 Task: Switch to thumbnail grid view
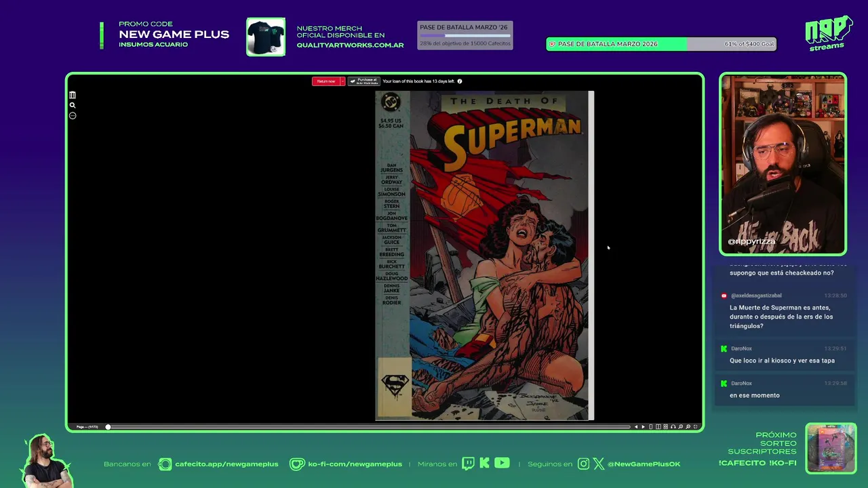pos(666,427)
